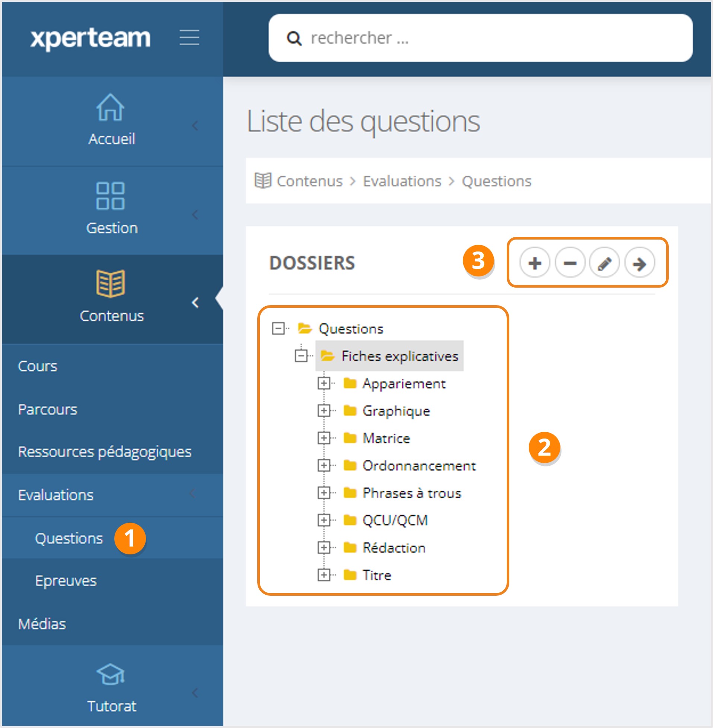Click the remove folder minus icon
The width and height of the screenshot is (713, 728).
click(570, 263)
